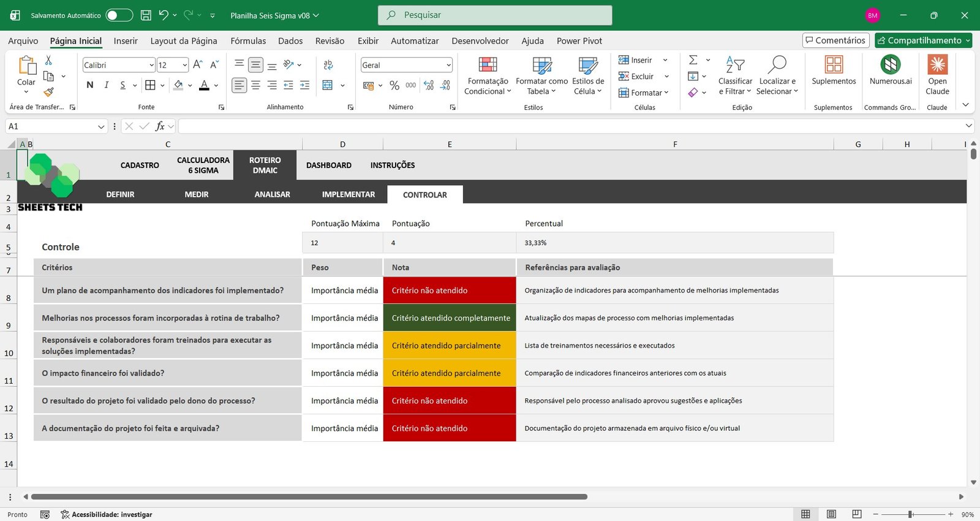Expand the font name Calibri dropdown
Screen dimensions: 980x521
(x=151, y=65)
